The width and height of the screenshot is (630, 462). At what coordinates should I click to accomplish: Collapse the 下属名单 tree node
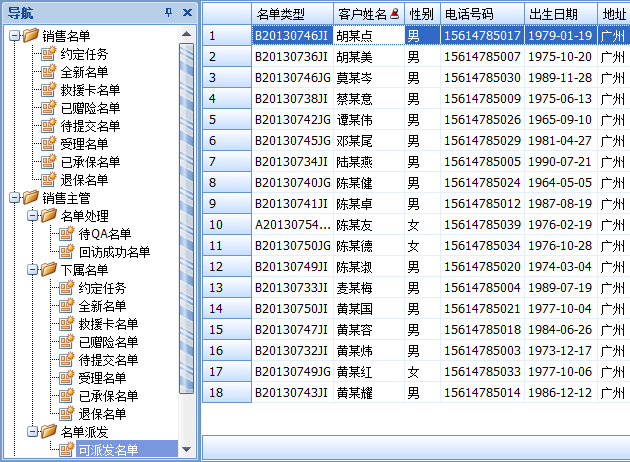tap(31, 270)
